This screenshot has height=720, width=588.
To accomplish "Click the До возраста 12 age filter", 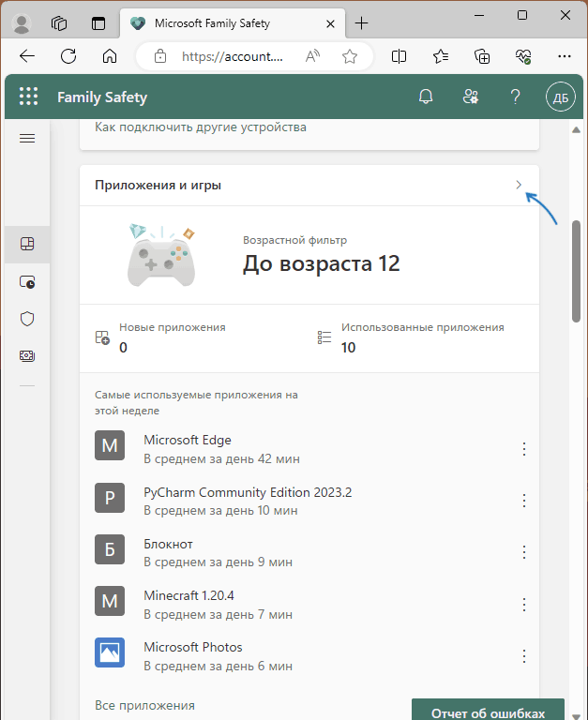I will [x=321, y=263].
